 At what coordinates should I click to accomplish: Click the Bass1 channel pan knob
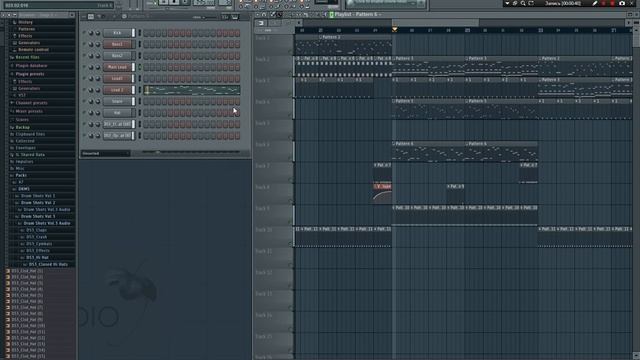(x=91, y=44)
